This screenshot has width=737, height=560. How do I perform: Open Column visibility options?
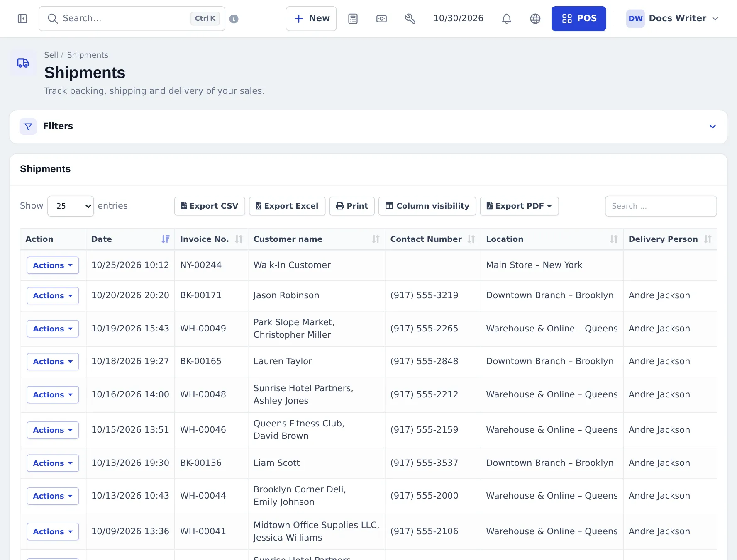coord(427,206)
